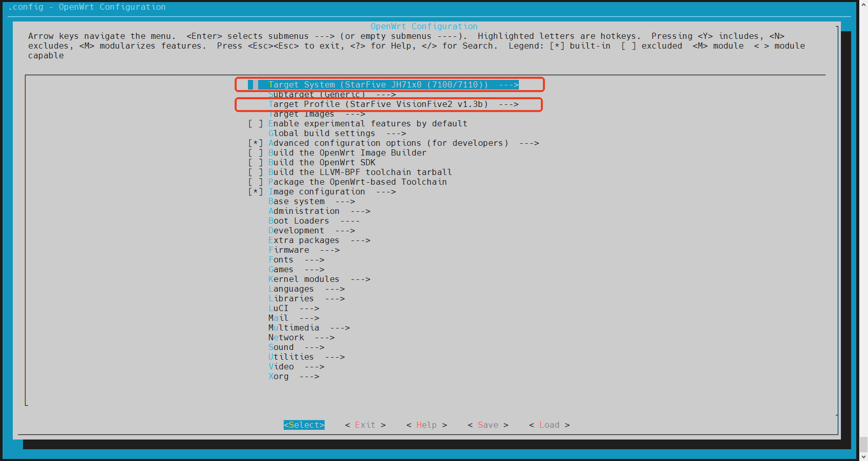Check Build the OpenWrt SDK option
868x461 pixels.
[255, 163]
